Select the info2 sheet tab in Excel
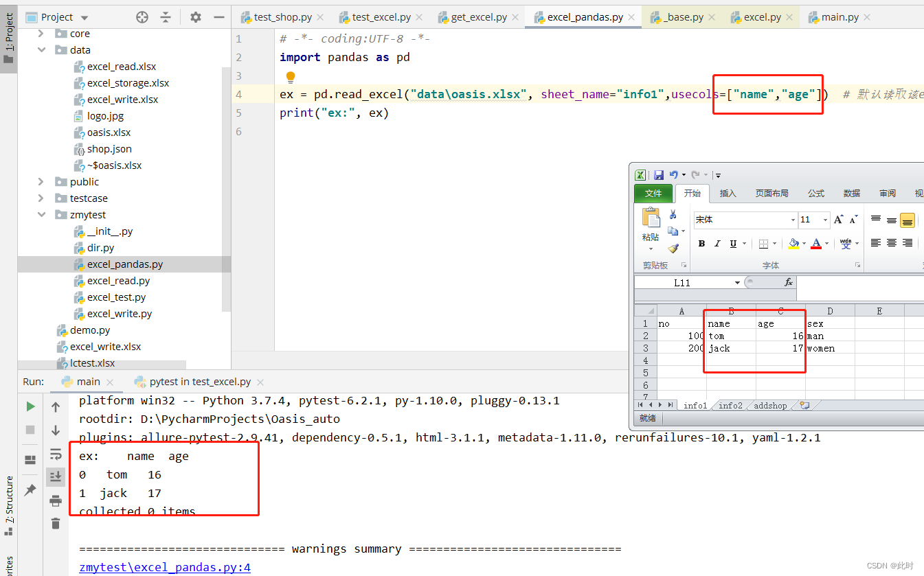 (x=730, y=406)
